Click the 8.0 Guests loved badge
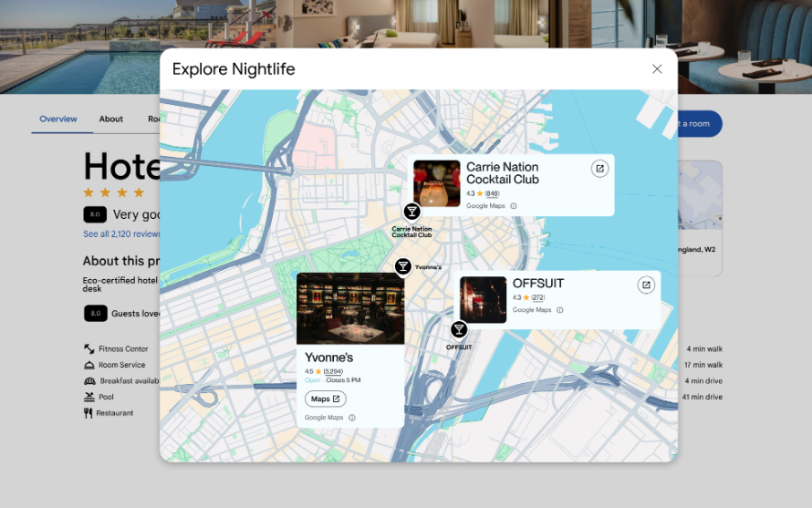The image size is (812, 508). click(x=96, y=314)
